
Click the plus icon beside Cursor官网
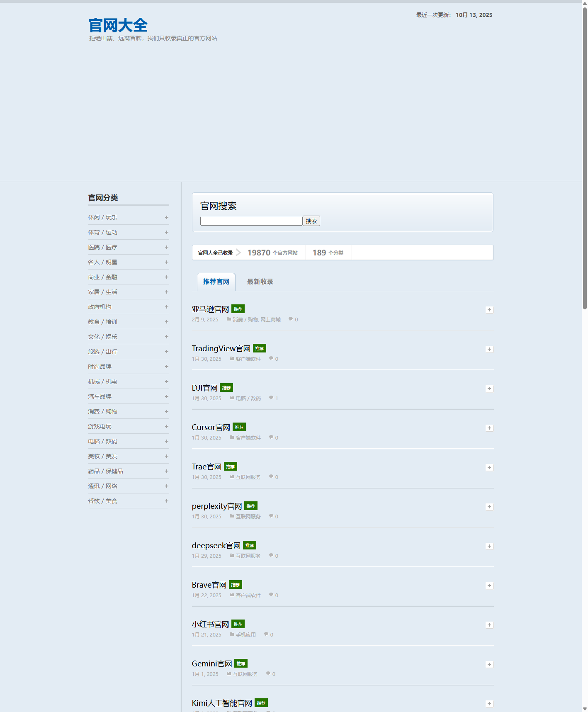pos(489,428)
